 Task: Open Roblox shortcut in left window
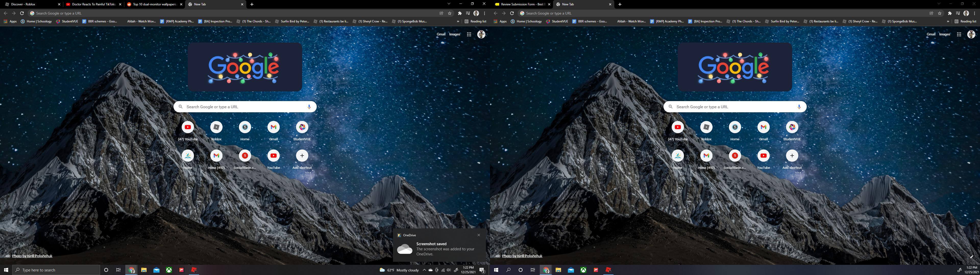click(216, 127)
